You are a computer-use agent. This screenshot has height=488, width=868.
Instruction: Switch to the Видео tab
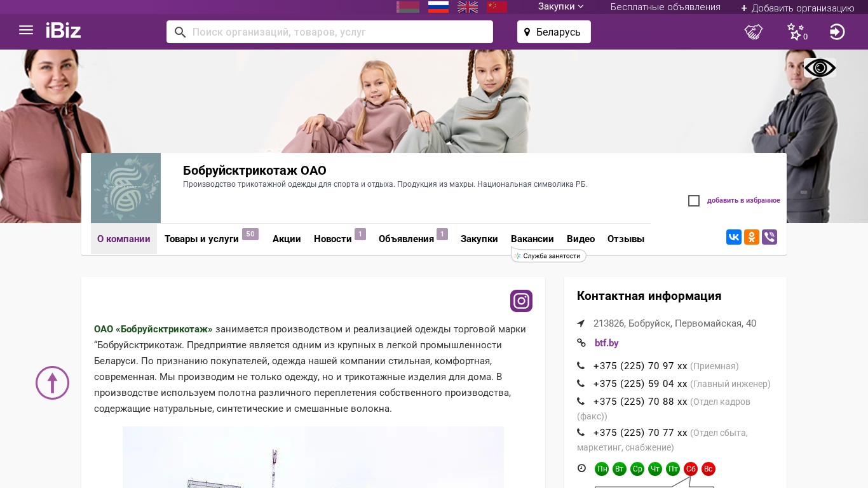point(581,239)
